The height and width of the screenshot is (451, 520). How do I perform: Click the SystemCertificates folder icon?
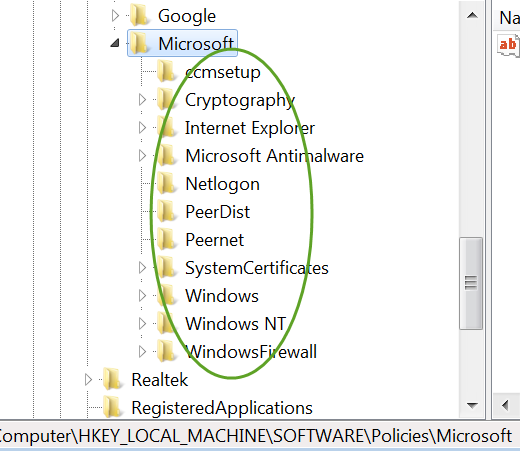click(166, 267)
